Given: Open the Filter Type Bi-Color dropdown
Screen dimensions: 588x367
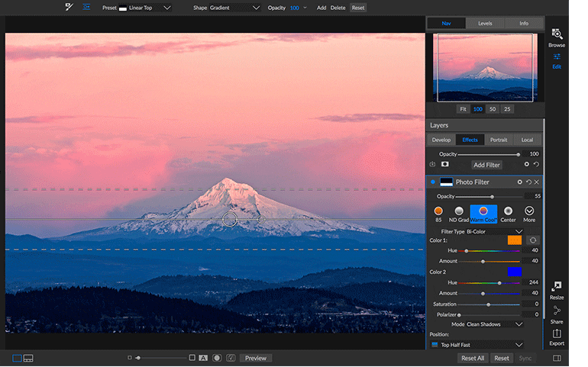Looking at the screenshot, I should (494, 231).
